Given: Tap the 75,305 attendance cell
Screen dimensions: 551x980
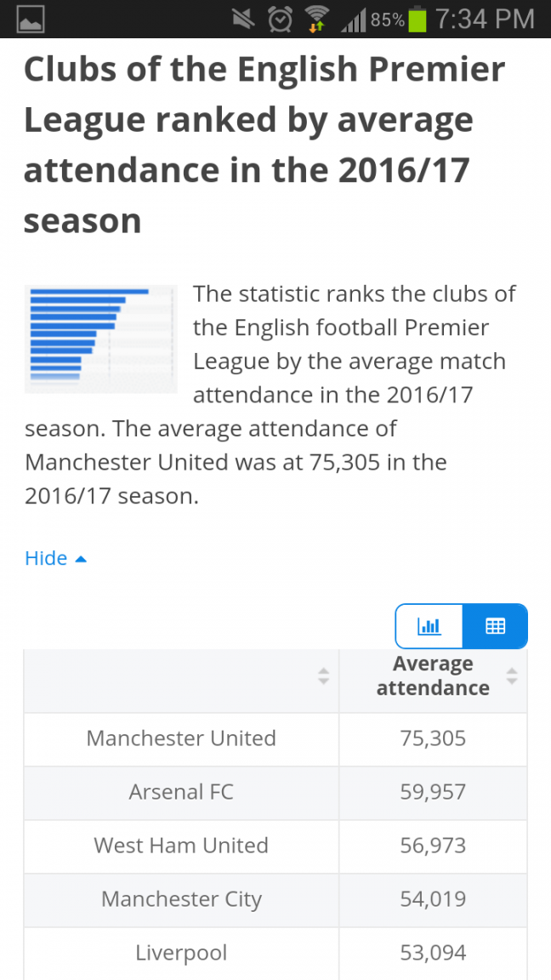Looking at the screenshot, I should (x=433, y=739).
